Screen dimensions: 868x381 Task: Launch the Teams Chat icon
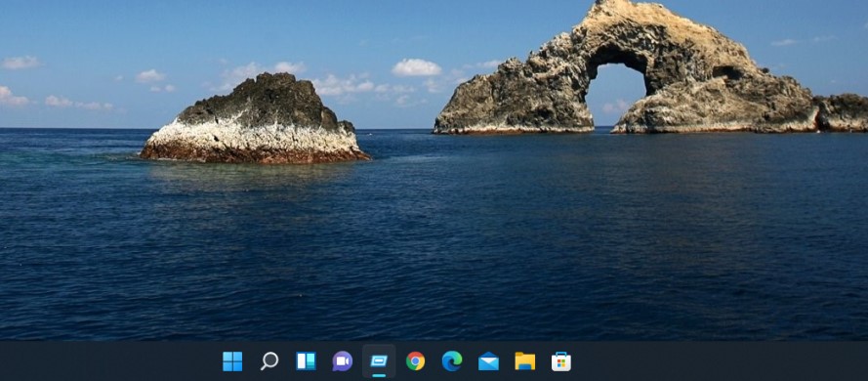[x=342, y=361]
